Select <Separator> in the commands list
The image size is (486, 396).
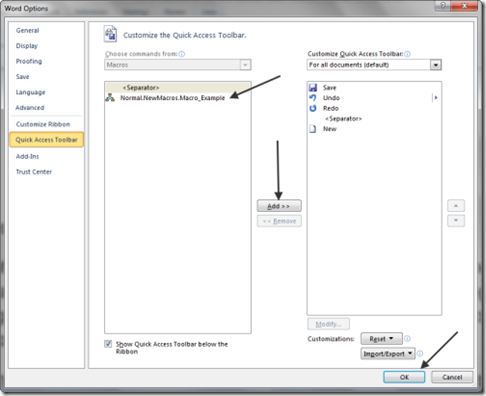[x=178, y=88]
